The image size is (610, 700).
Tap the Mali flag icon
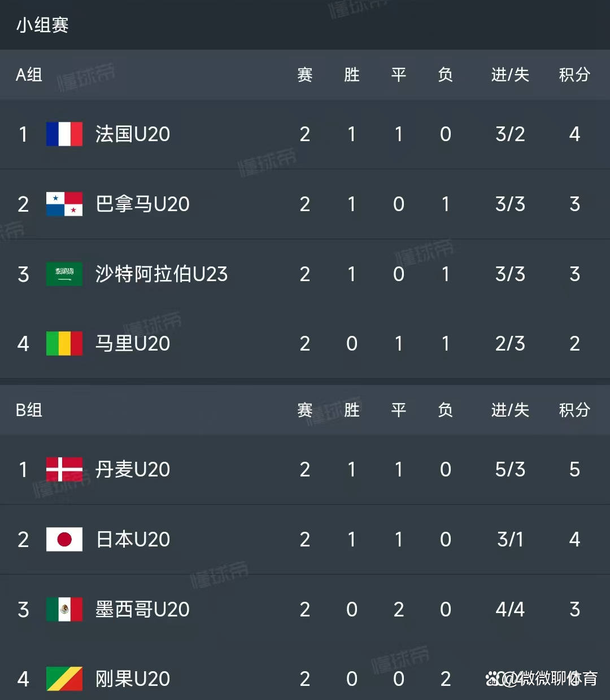[64, 343]
